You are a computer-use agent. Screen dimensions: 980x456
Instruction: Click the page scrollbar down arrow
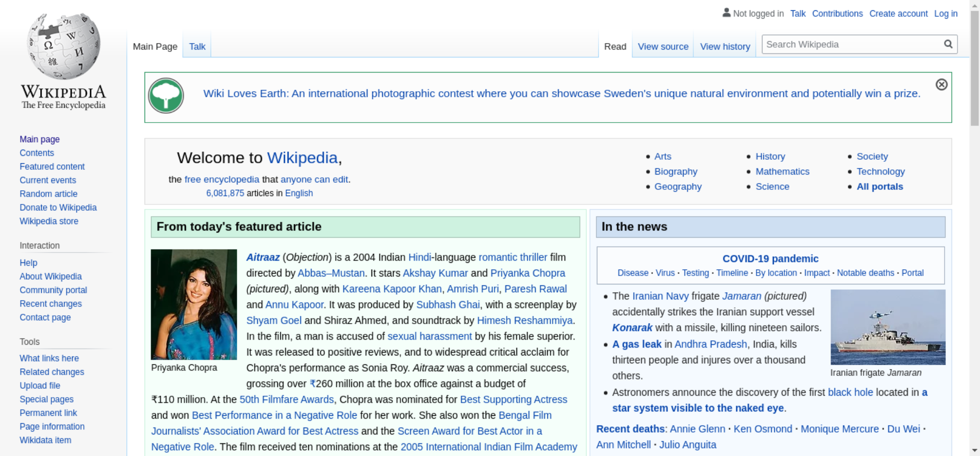975,450
